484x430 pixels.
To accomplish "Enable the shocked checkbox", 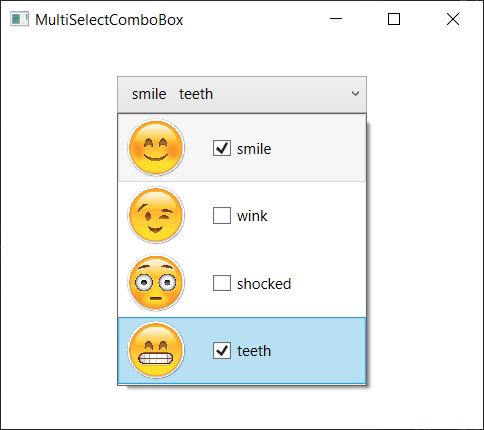I will click(222, 283).
